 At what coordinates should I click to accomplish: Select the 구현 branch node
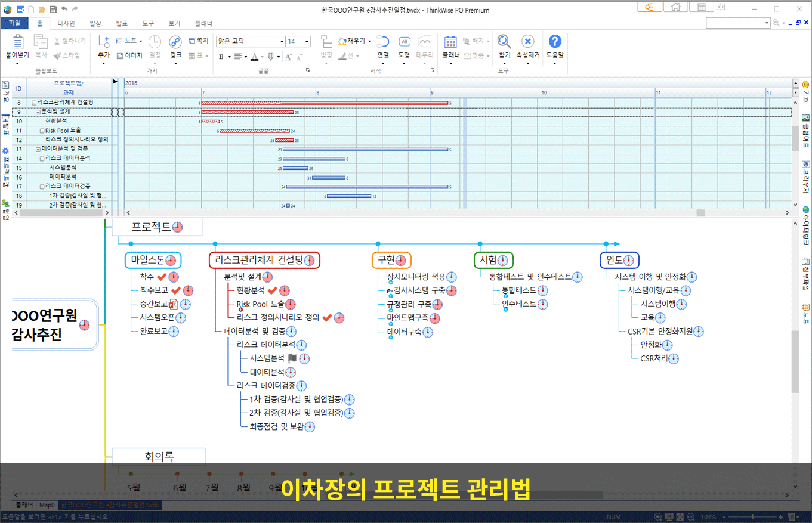(x=391, y=260)
